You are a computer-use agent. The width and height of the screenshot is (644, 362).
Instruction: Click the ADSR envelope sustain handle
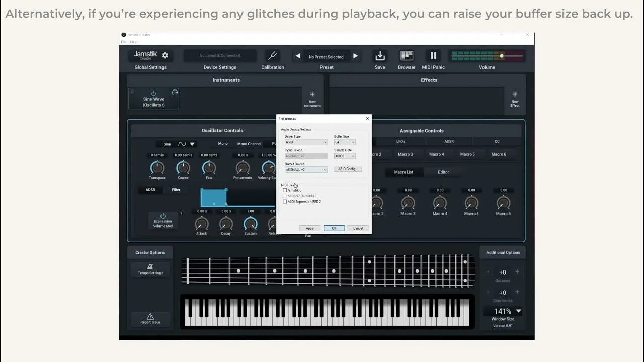click(226, 190)
